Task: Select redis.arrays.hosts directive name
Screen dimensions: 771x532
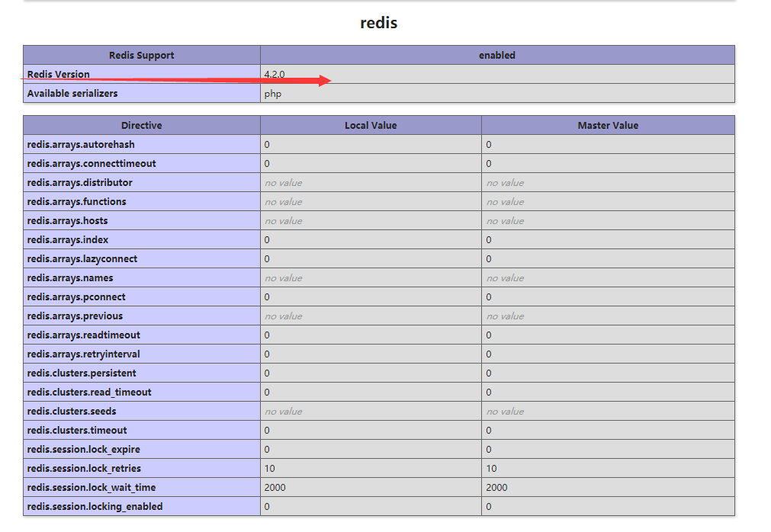Action: pyautogui.click(x=67, y=220)
